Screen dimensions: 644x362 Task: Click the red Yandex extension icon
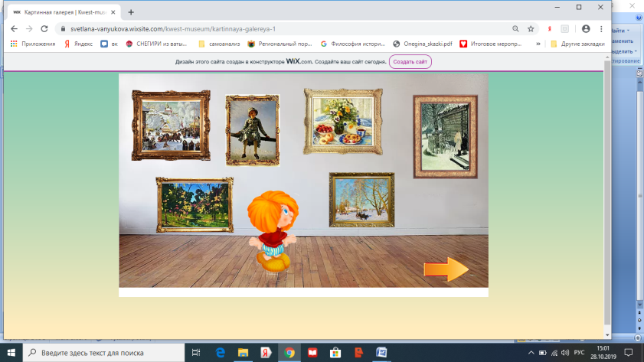tap(549, 29)
